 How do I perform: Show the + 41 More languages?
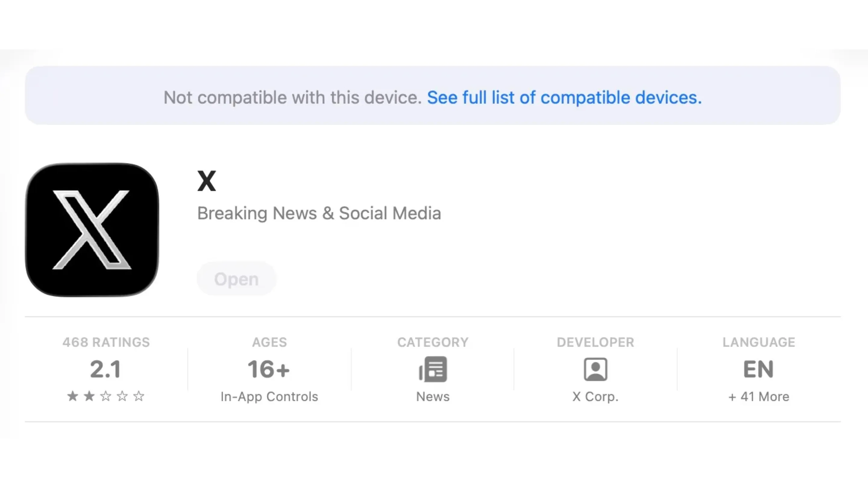pos(759,397)
